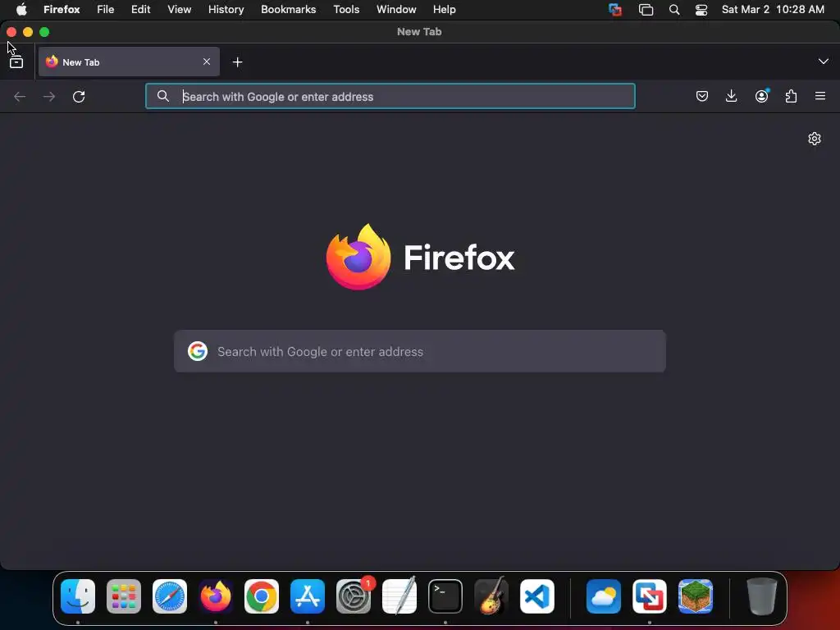Viewport: 840px width, 630px height.
Task: Click the Firefox View icon left of tabs
Action: pyautogui.click(x=16, y=62)
